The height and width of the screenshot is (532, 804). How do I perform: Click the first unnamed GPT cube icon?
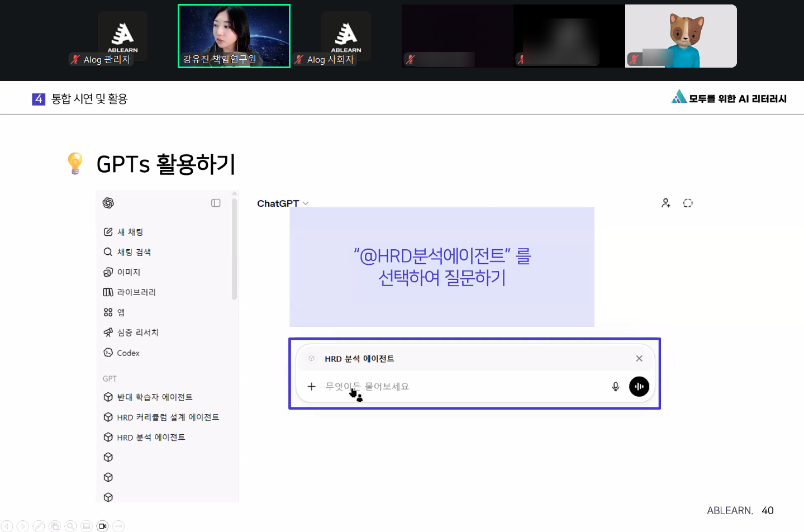[x=108, y=457]
